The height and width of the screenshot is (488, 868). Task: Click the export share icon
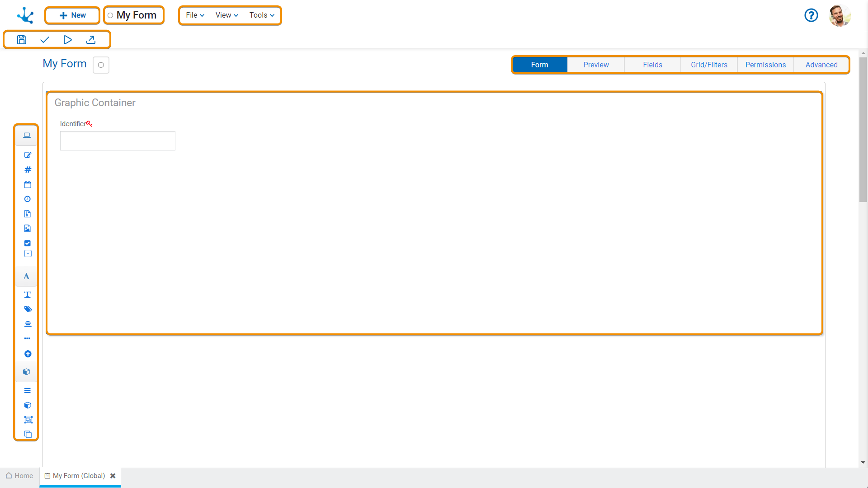coord(90,40)
